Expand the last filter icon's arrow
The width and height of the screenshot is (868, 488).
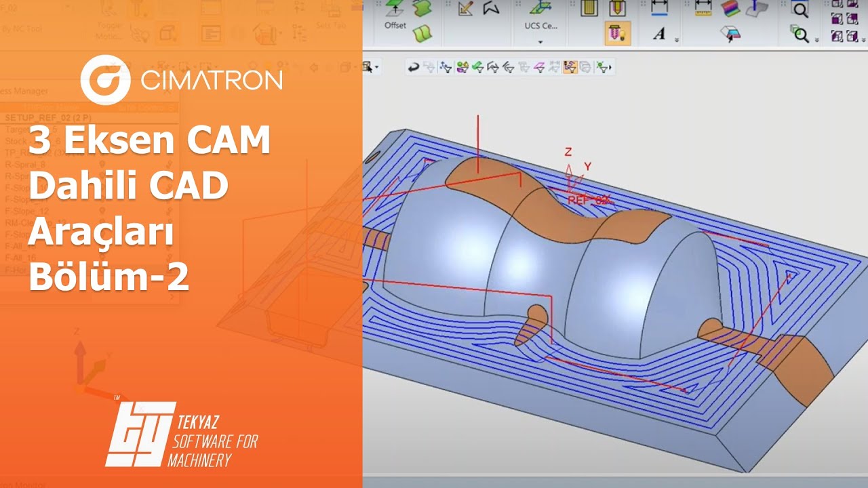click(x=610, y=67)
